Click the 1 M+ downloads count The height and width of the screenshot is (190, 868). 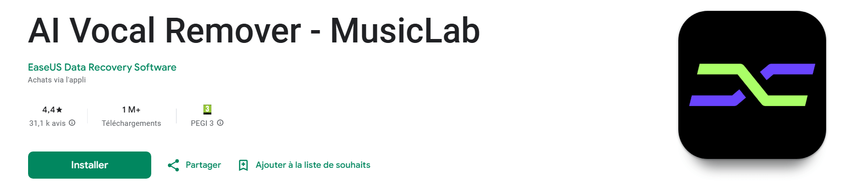(132, 110)
